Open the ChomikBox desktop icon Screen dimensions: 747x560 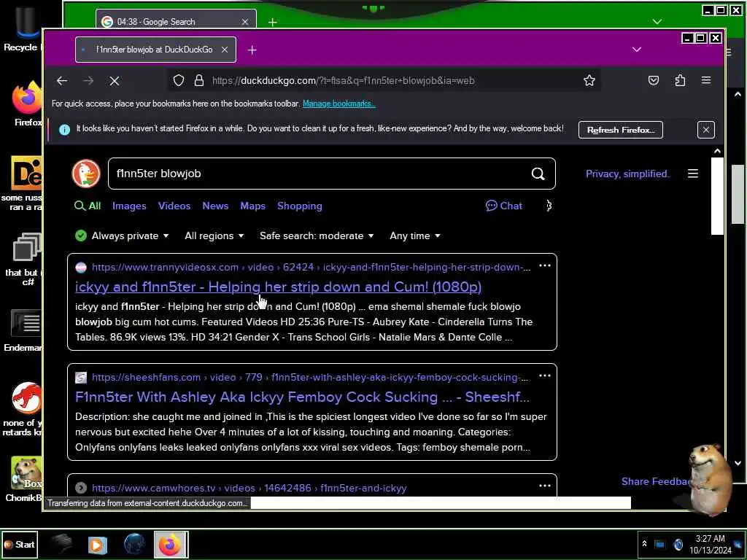(26, 479)
